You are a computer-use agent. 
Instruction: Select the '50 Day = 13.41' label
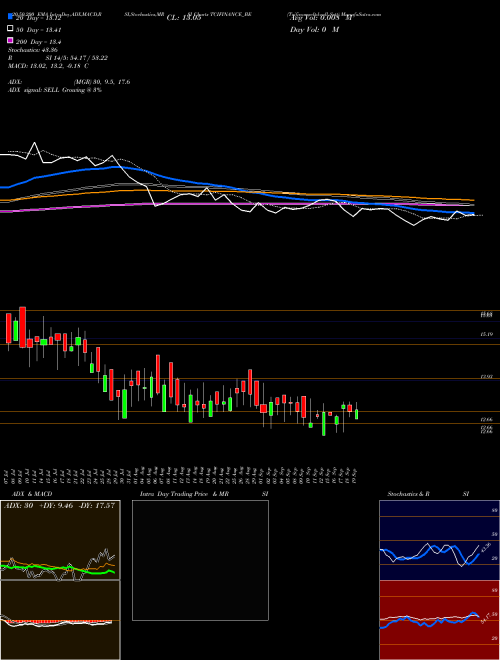pyautogui.click(x=39, y=30)
